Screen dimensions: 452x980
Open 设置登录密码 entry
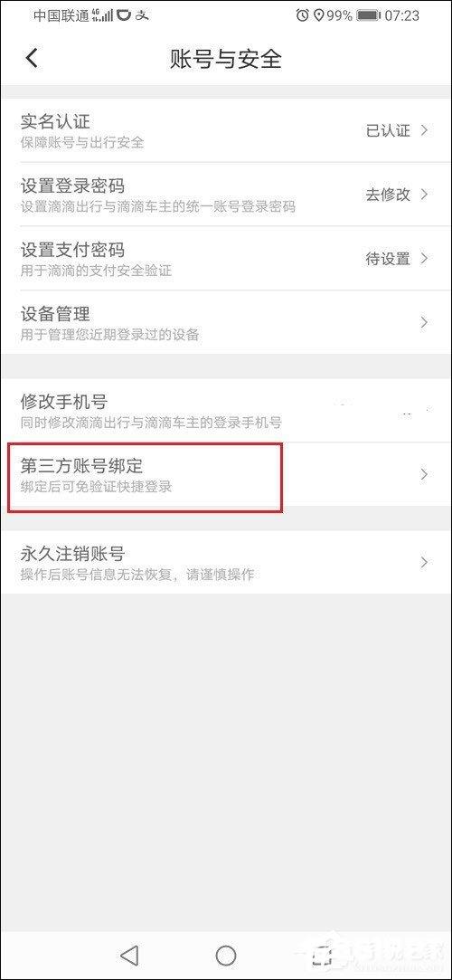(226, 195)
